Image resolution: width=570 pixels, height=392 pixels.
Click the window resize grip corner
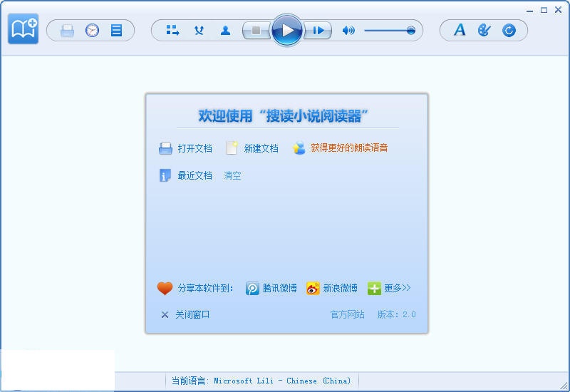(x=564, y=386)
